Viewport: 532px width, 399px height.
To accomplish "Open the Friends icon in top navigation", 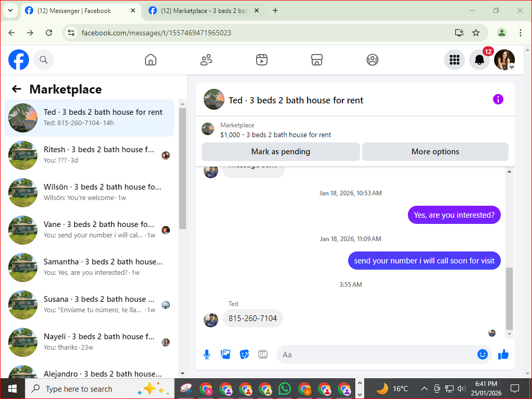I will (x=206, y=60).
